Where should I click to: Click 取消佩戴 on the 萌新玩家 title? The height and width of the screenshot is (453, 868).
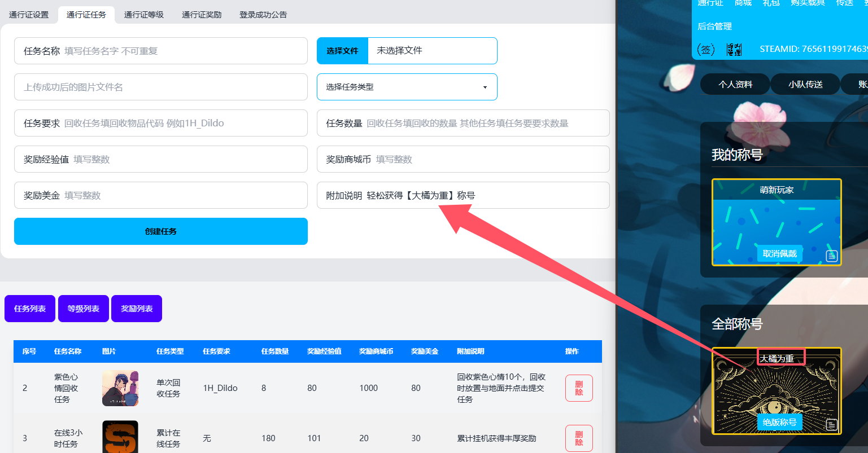[779, 254]
